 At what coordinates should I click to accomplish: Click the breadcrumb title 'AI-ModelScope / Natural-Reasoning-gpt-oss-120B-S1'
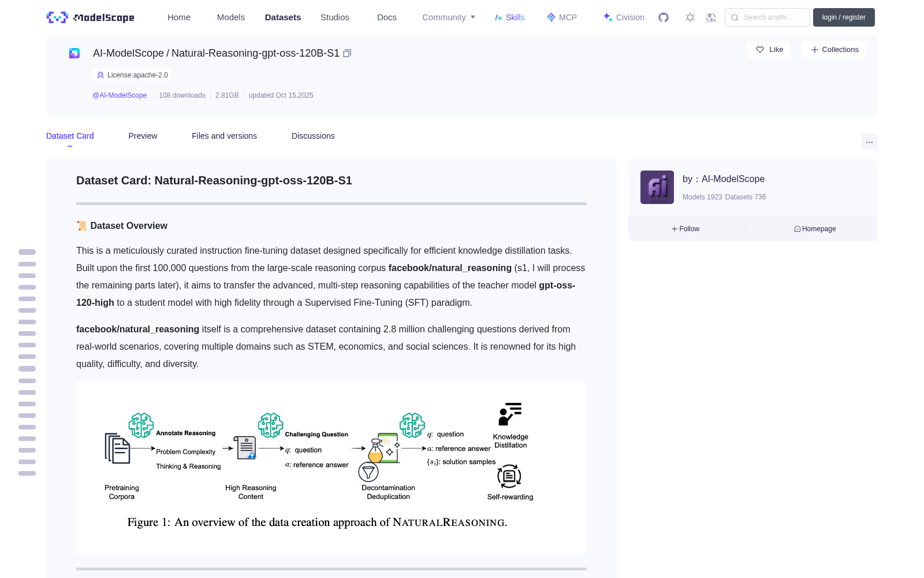pyautogui.click(x=216, y=53)
